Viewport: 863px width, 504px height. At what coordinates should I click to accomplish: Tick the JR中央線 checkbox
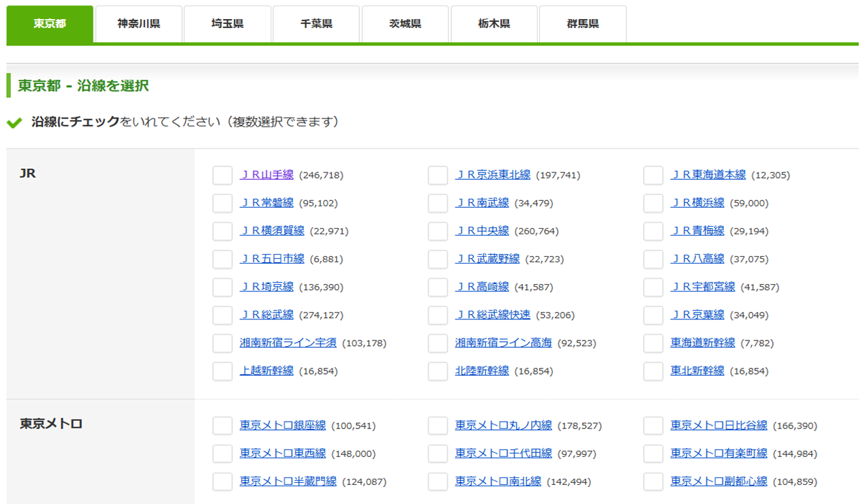pyautogui.click(x=438, y=231)
